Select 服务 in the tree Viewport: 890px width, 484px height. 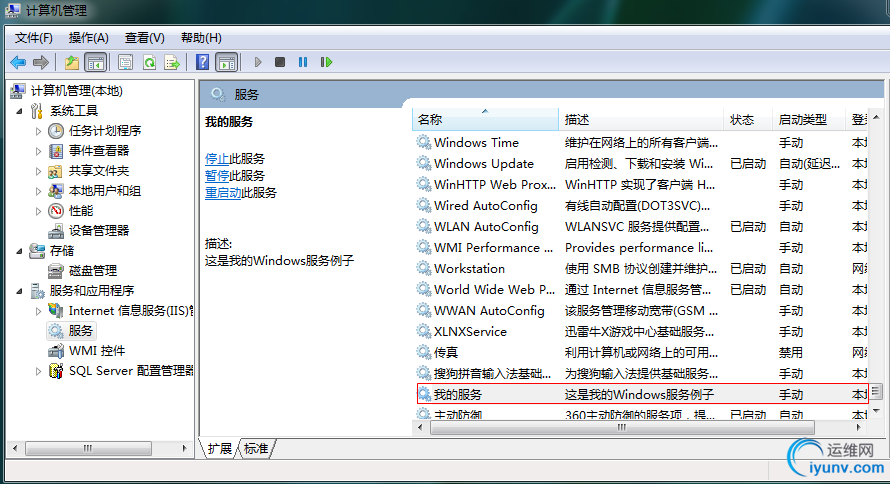click(x=80, y=331)
